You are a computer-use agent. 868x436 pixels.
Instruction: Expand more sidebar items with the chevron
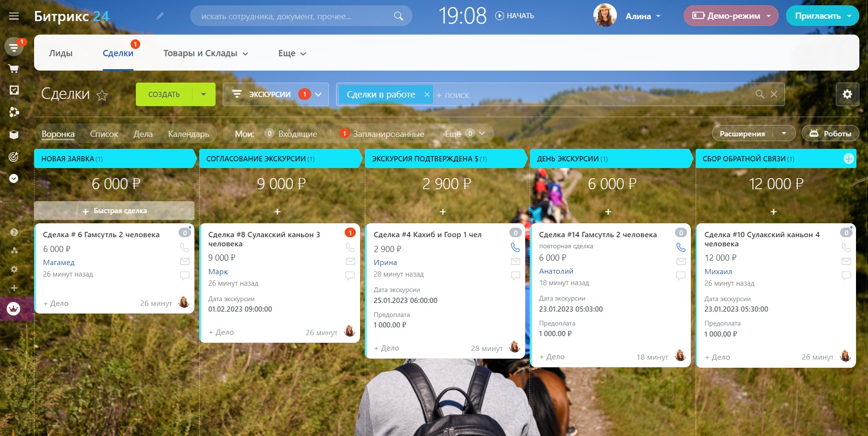click(x=14, y=179)
